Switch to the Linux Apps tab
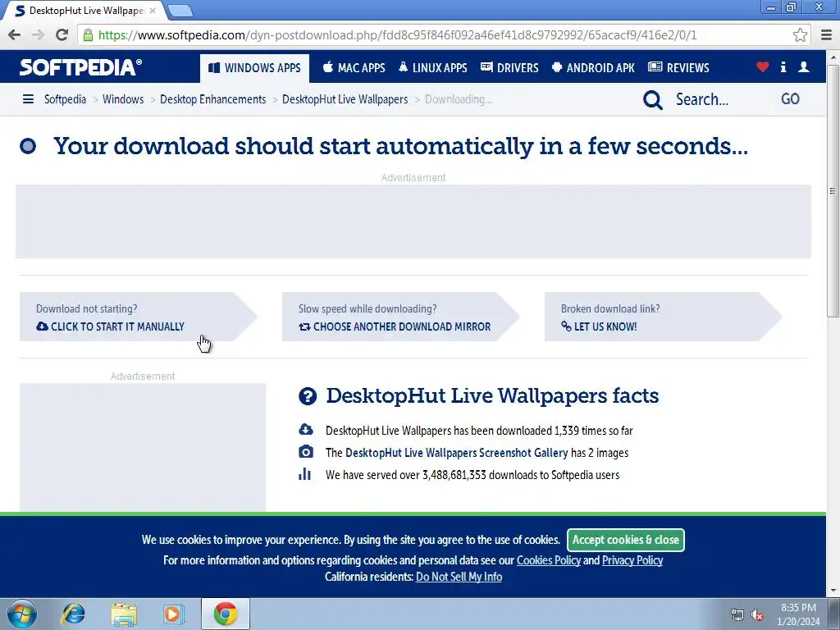The width and height of the screenshot is (840, 630). [x=433, y=68]
